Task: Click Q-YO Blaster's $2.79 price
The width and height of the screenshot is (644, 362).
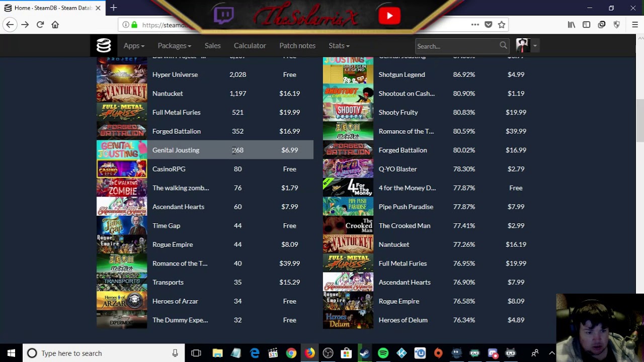Action: click(x=516, y=169)
